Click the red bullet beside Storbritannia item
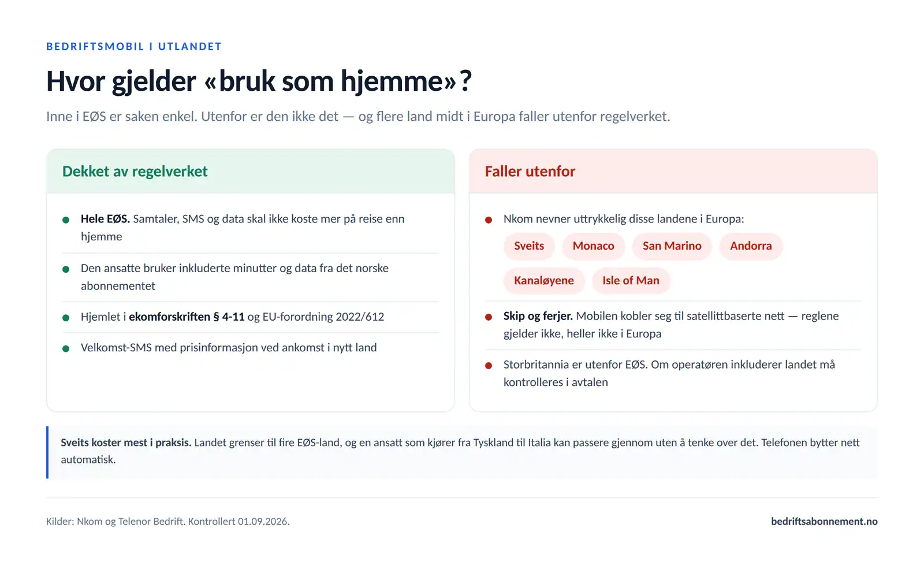Image resolution: width=924 pixels, height=568 pixels. click(489, 365)
